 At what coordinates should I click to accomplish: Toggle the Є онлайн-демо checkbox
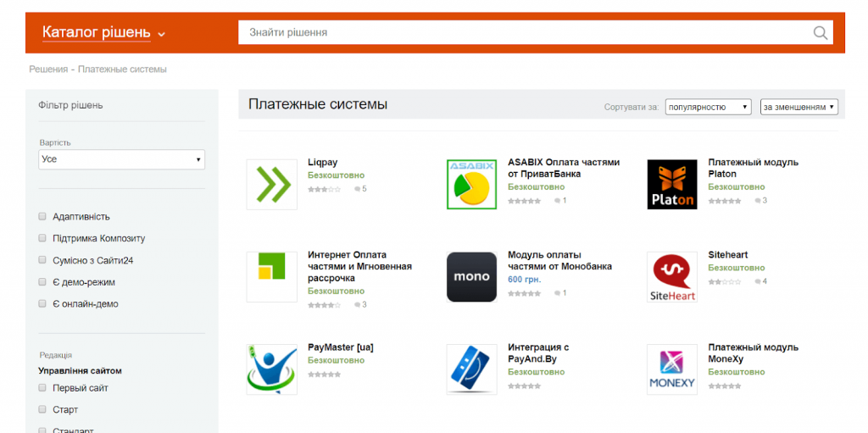pos(42,303)
